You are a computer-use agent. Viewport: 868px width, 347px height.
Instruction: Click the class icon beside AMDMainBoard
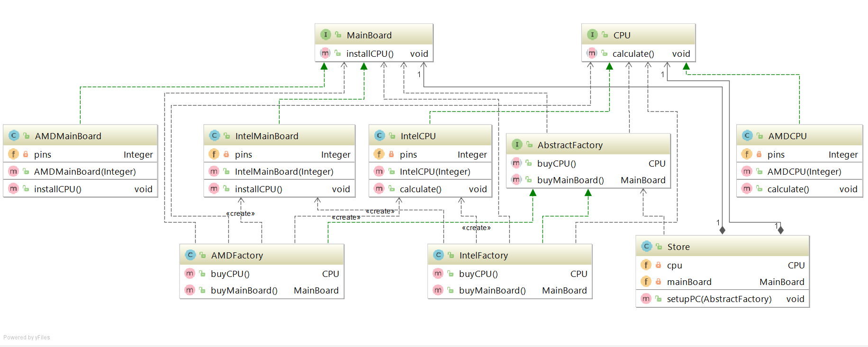14,136
